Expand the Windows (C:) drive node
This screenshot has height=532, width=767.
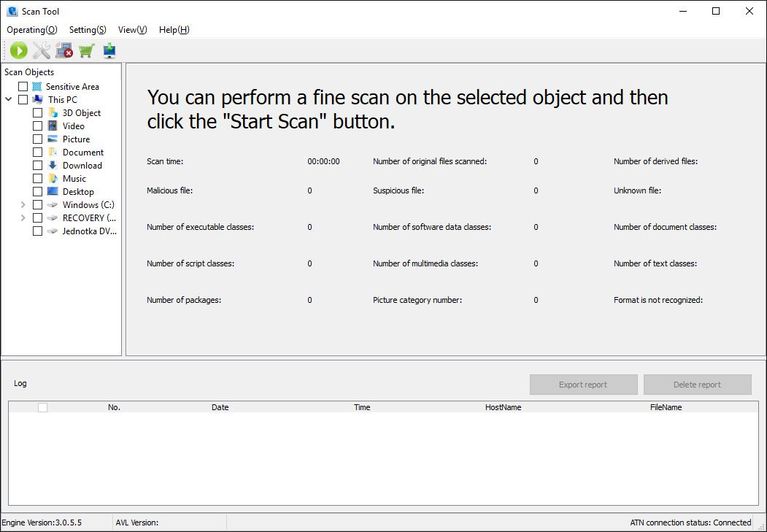[x=23, y=205]
